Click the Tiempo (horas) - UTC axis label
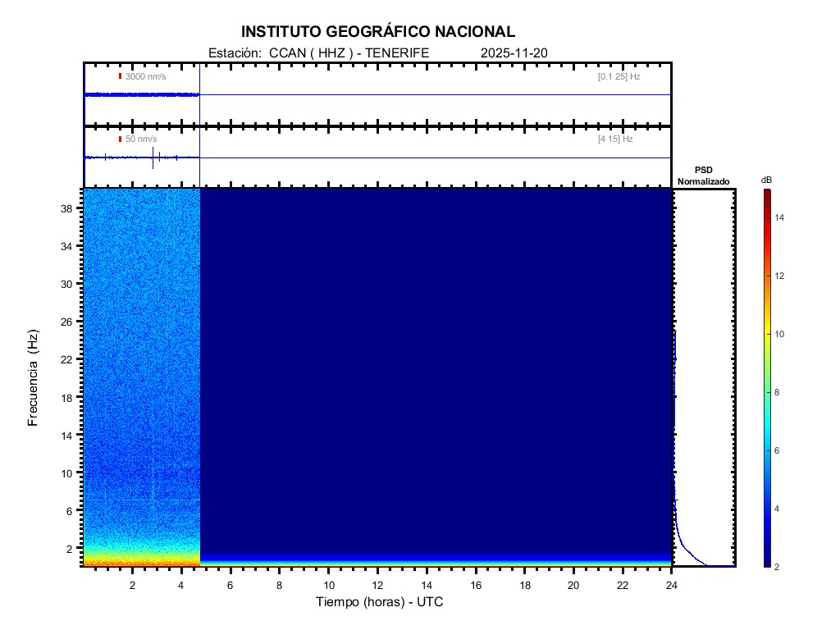The height and width of the screenshot is (630, 840). coord(380,603)
